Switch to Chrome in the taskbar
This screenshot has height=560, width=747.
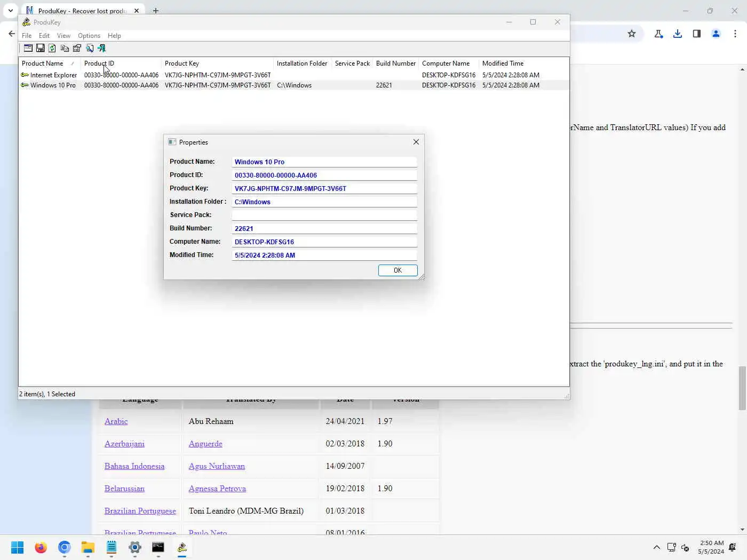point(64,547)
